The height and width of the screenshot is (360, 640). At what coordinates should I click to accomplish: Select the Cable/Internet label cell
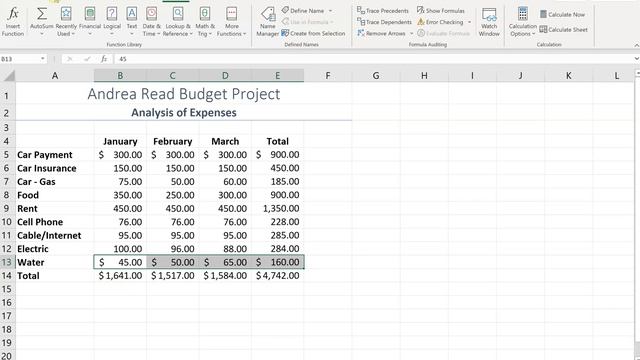[55, 236]
